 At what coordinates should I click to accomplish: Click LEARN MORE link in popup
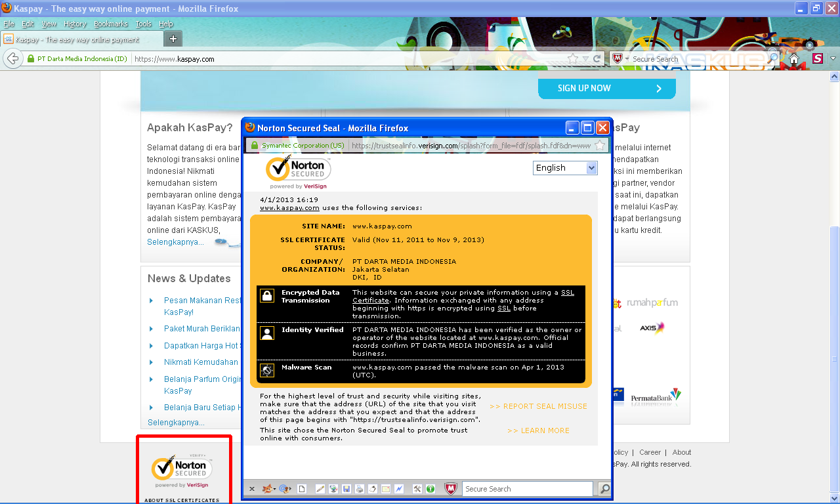(x=538, y=430)
